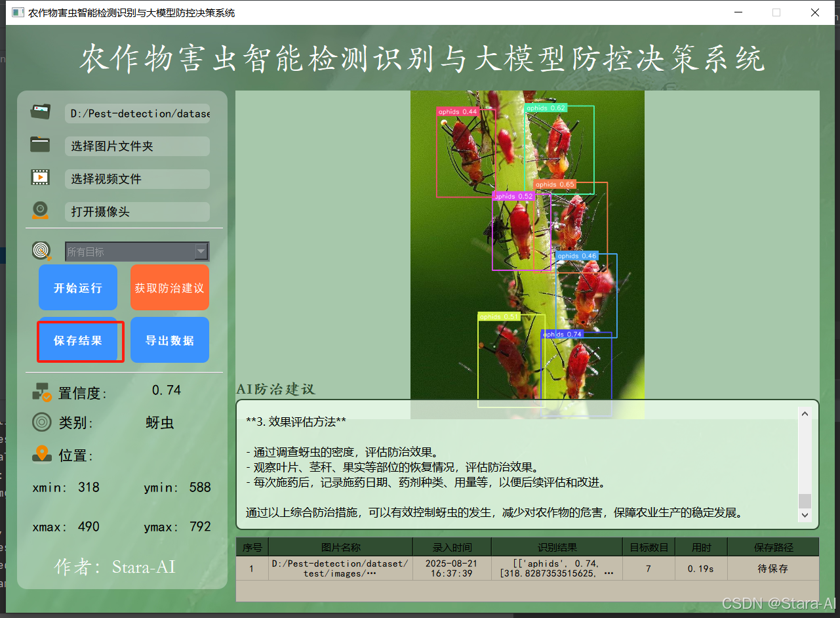The width and height of the screenshot is (840, 618).
Task: Click the **3. 效果评估方法** line
Action: click(x=296, y=422)
